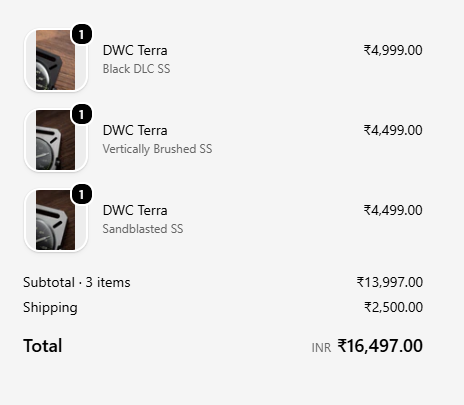Click quantity badge on Vertically Brushed SS item

point(82,114)
